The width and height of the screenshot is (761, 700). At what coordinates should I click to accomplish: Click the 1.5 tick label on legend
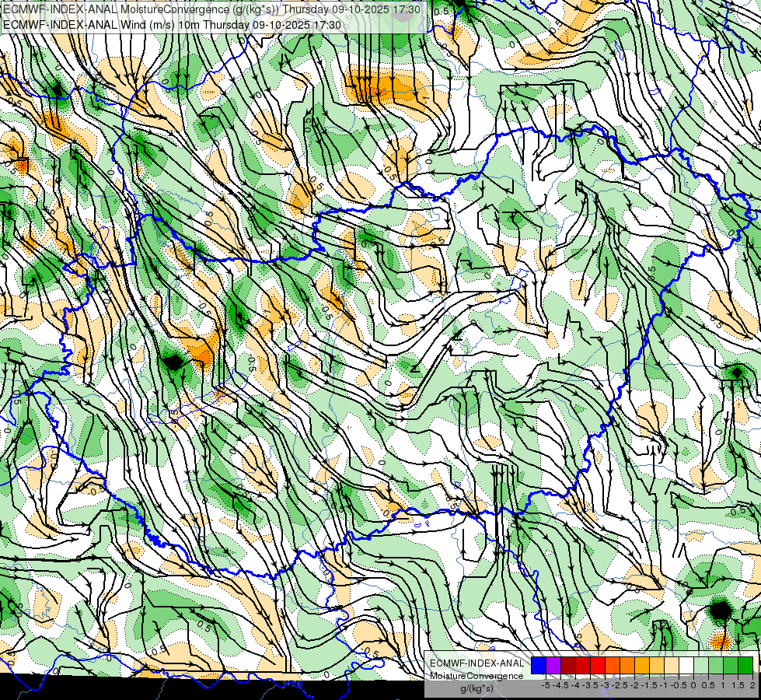click(738, 685)
